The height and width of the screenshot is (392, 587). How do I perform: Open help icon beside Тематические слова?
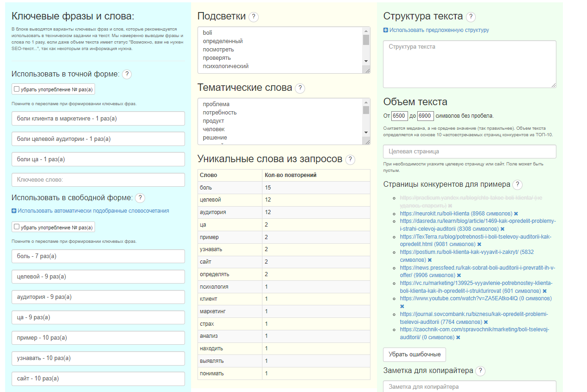tap(300, 89)
